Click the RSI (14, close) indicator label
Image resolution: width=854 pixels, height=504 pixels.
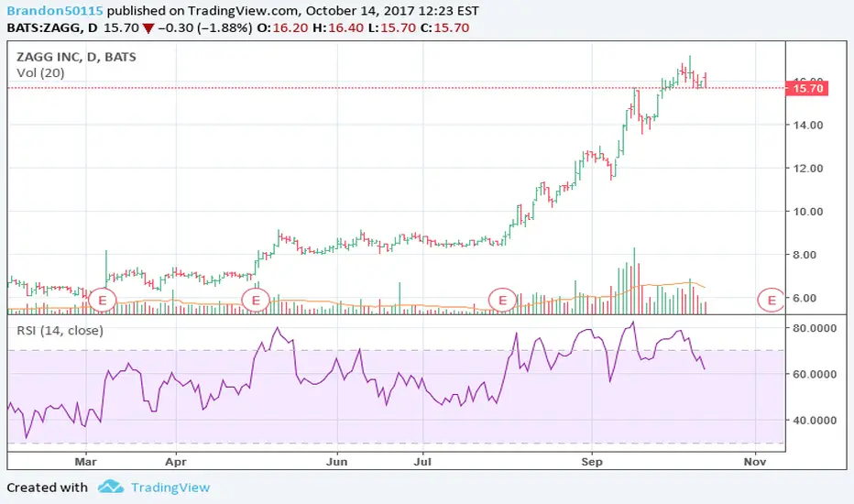tap(60, 331)
